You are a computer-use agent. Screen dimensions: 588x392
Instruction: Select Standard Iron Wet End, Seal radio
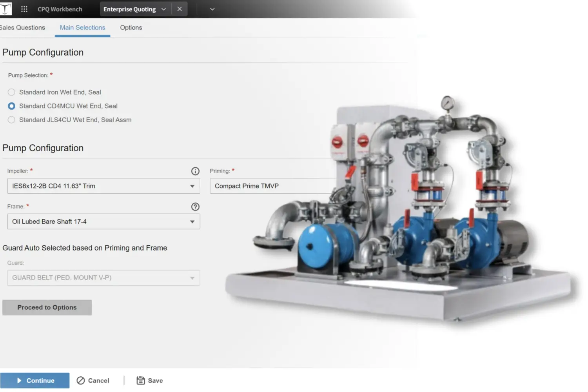[x=11, y=92]
